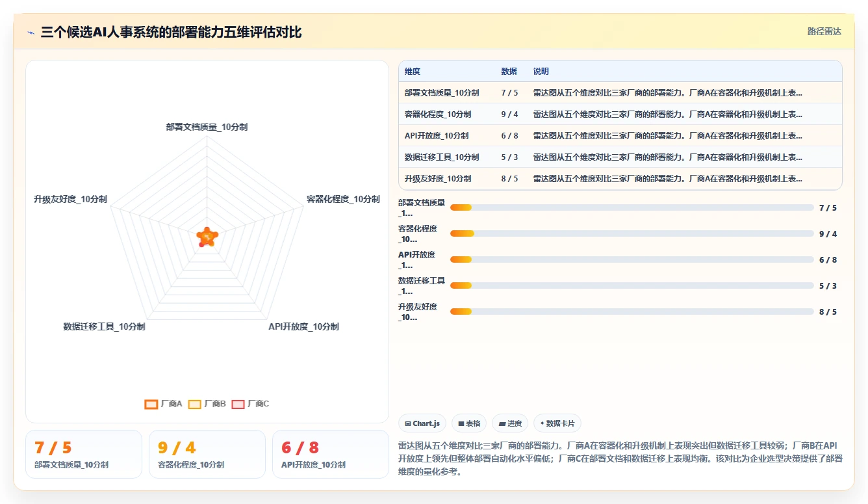The image size is (868, 504).
Task: Click progress bar for 升级友好度
Action: (x=632, y=312)
